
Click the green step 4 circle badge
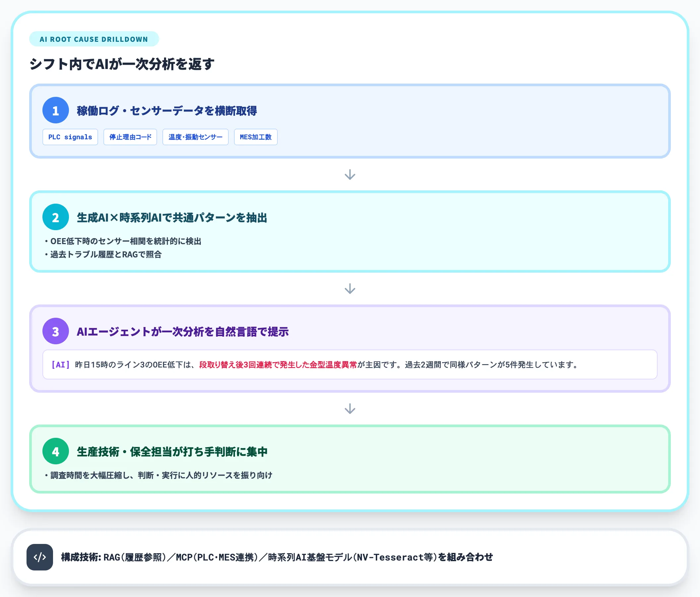click(x=55, y=451)
